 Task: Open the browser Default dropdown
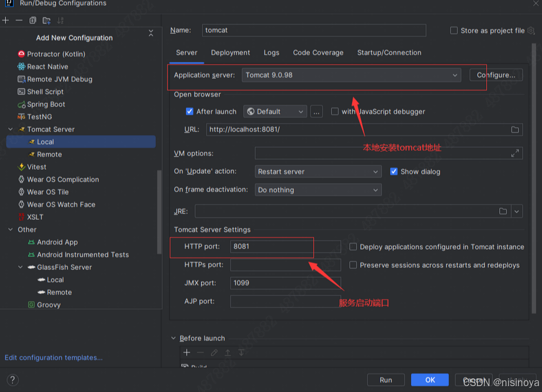pos(275,112)
